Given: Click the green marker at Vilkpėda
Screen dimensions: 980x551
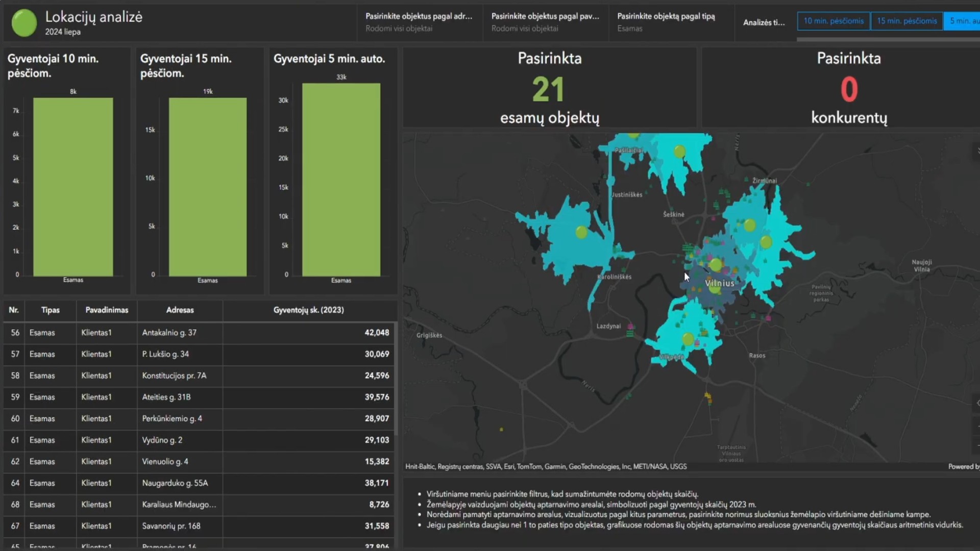Looking at the screenshot, I should pos(688,339).
